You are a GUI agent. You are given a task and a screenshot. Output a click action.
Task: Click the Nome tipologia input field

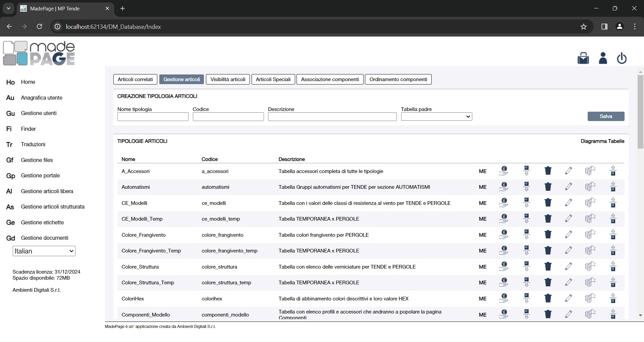153,117
